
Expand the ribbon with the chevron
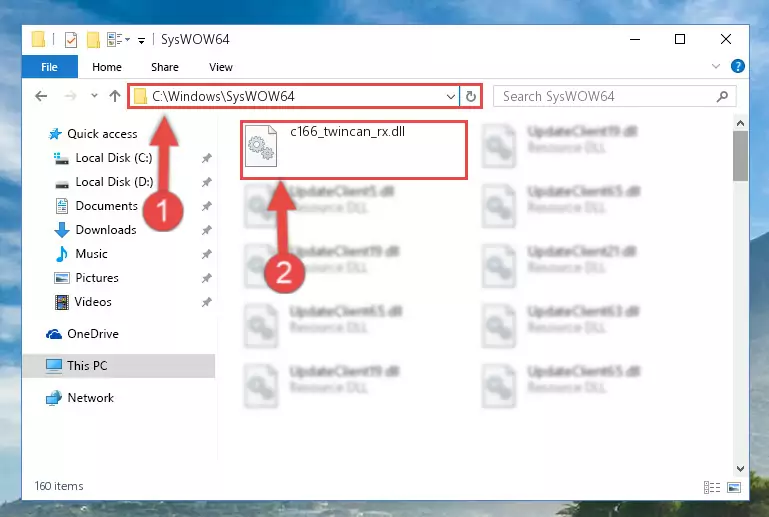point(716,66)
